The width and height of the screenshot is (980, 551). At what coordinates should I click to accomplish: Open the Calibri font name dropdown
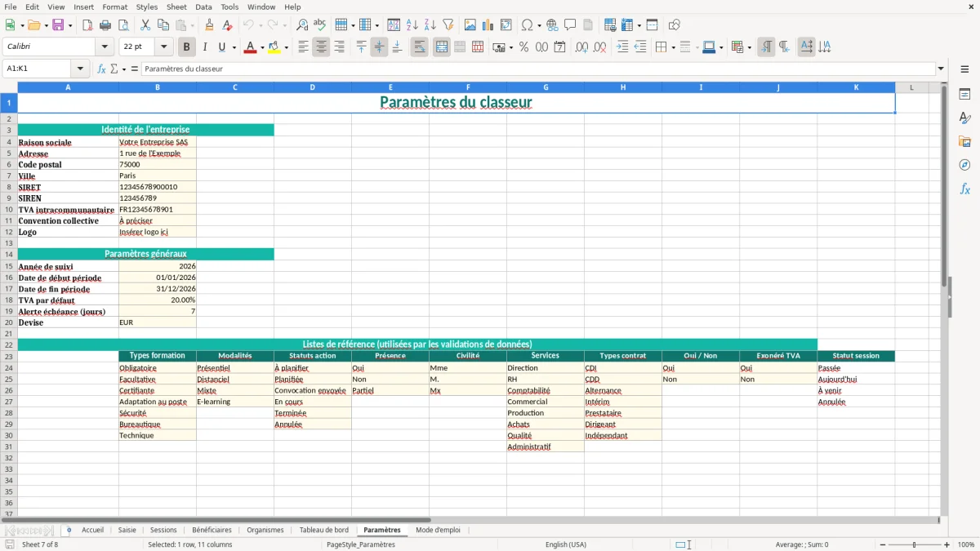pos(105,47)
